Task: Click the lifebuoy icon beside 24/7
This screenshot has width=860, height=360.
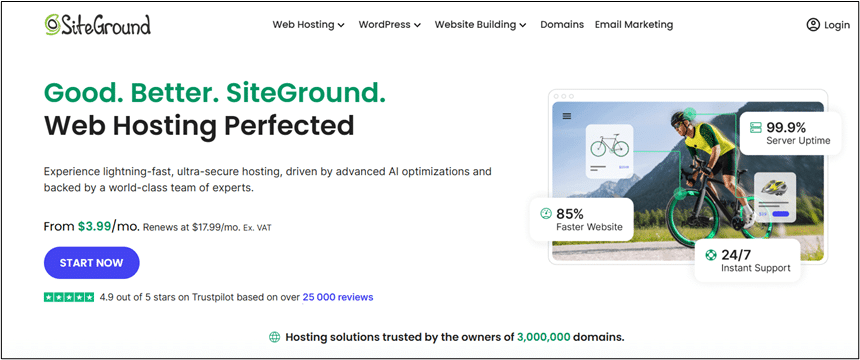Action: coord(711,255)
